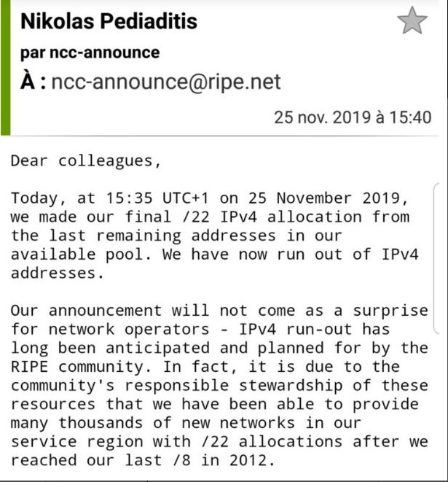Click the 'À :' recipient label
448x482 pixels.
click(x=34, y=82)
